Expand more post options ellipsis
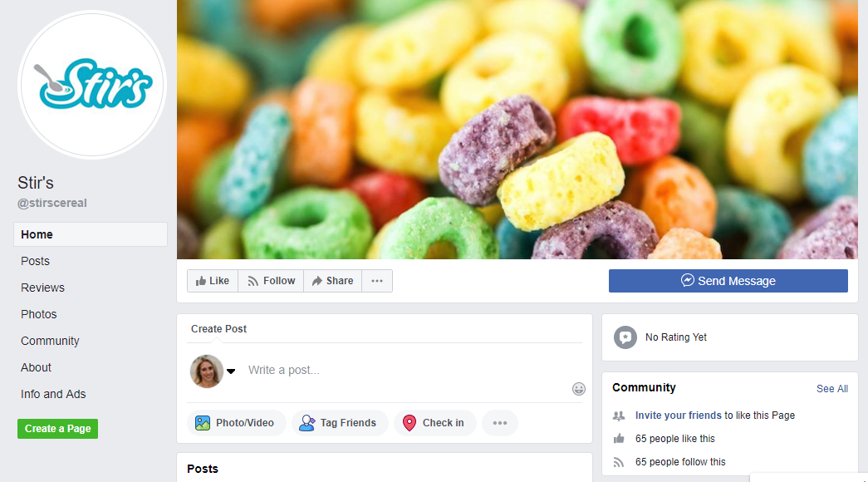 pyautogui.click(x=500, y=423)
